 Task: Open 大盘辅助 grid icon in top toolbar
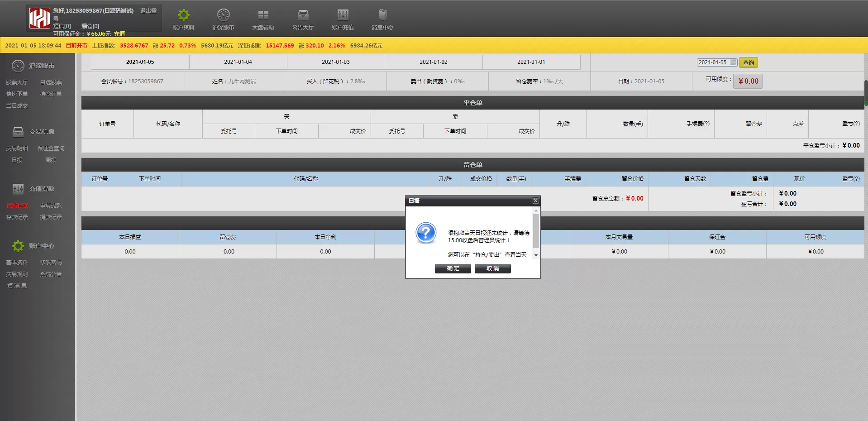tap(263, 15)
